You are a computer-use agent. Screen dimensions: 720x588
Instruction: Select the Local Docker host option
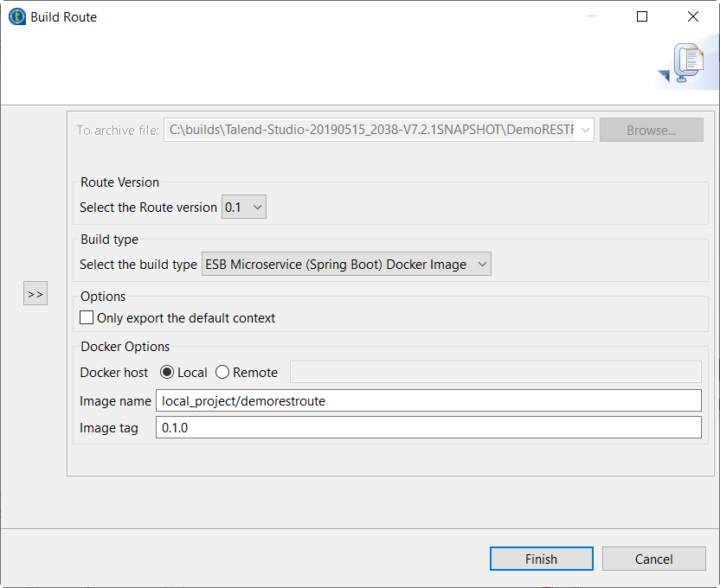click(167, 373)
